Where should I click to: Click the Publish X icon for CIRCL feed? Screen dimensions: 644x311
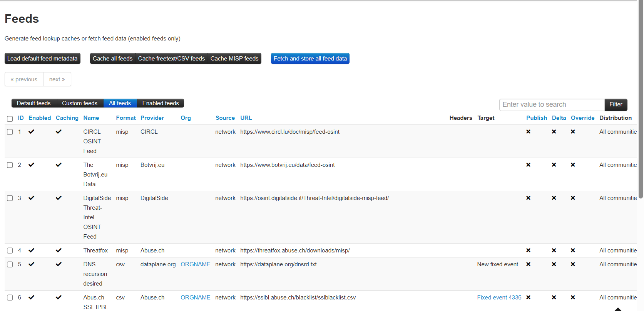528,132
